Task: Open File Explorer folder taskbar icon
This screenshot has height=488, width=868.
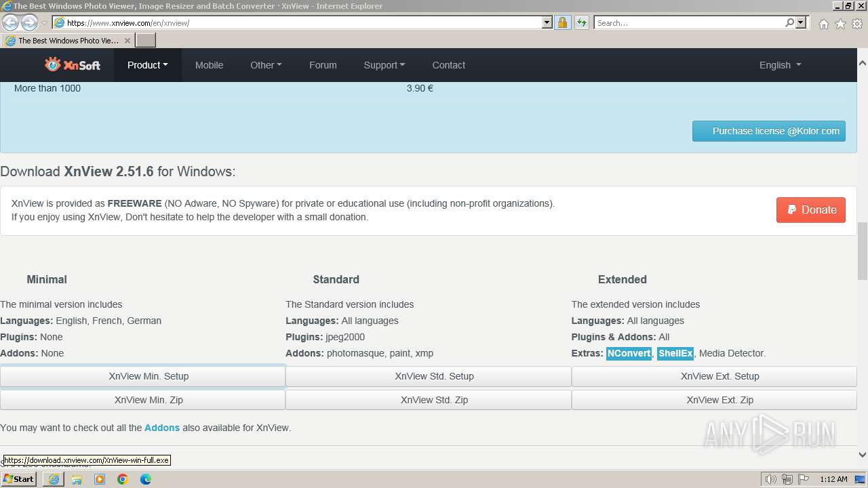Action: point(77,479)
